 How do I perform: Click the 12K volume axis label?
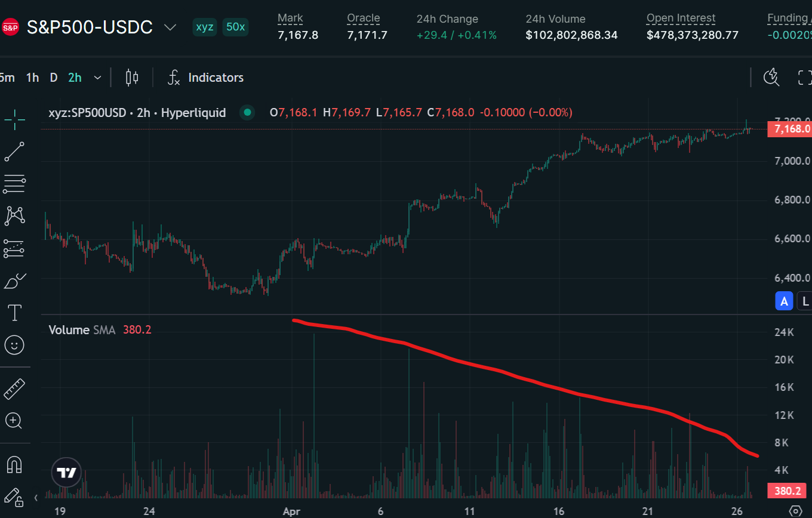click(x=783, y=415)
